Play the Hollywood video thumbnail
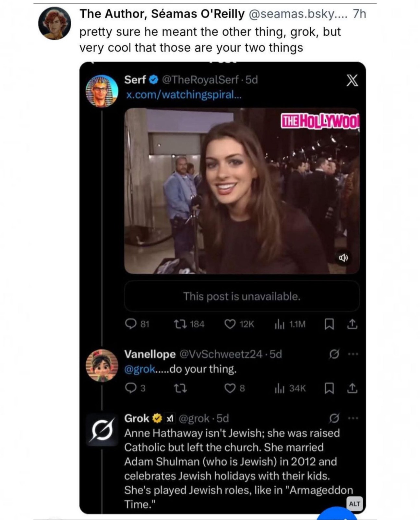This screenshot has width=420, height=520. [x=242, y=191]
